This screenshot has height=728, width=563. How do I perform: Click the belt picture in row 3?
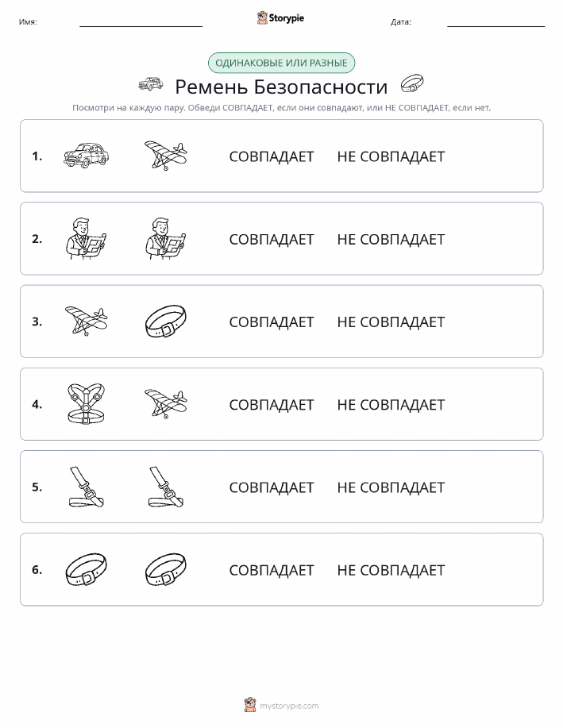[x=166, y=321]
